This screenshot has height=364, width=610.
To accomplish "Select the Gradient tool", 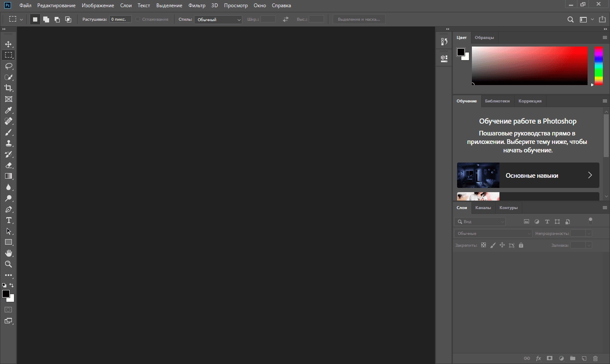I will (x=8, y=176).
